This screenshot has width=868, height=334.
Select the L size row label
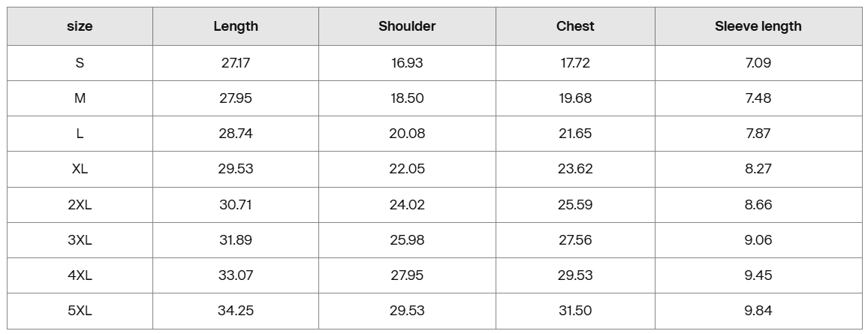point(80,134)
